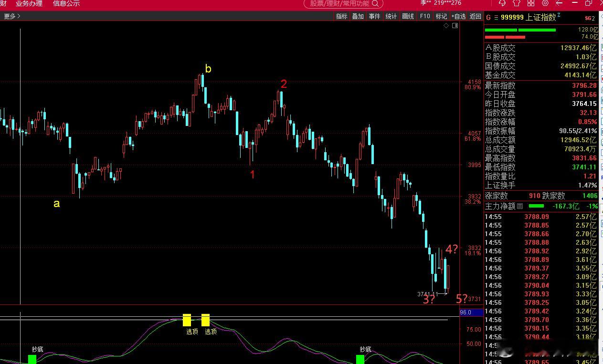The height and width of the screenshot is (364, 603).
Task: Click the 3932 38.2% price level label
Action: click(472, 199)
